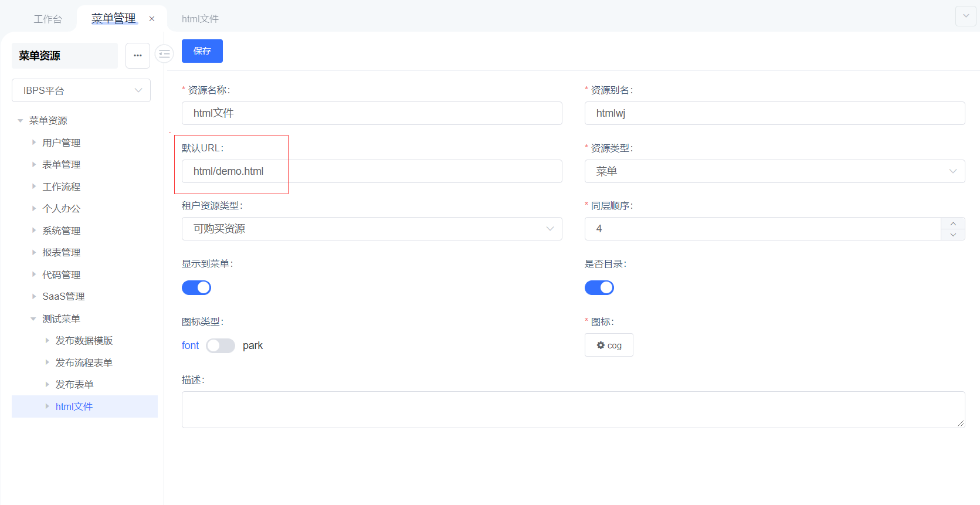Collapse the 测试菜单 tree node
Image resolution: width=980 pixels, height=505 pixels.
click(33, 319)
